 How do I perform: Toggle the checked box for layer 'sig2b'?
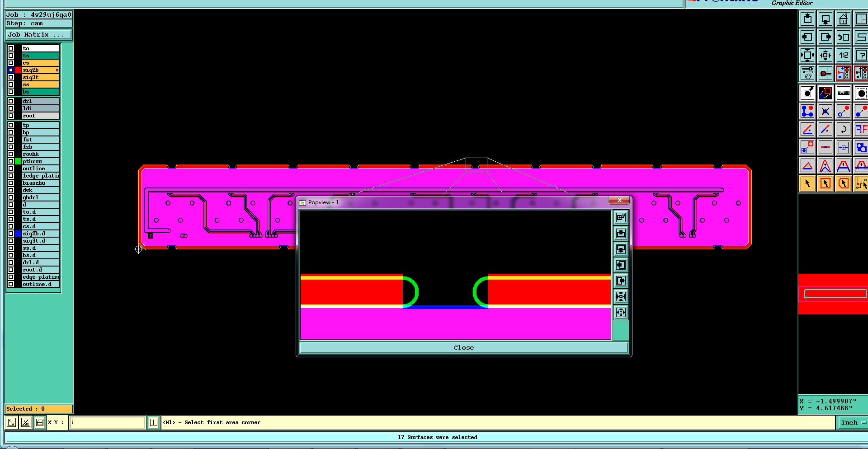(x=11, y=70)
